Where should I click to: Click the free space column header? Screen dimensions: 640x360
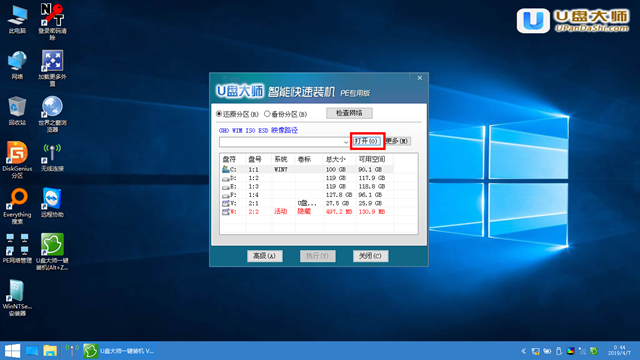pos(374,159)
